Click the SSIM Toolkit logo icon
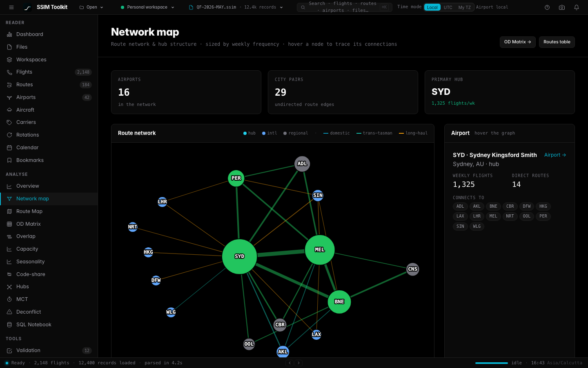Viewport: 588px width, 368px height. click(x=27, y=7)
